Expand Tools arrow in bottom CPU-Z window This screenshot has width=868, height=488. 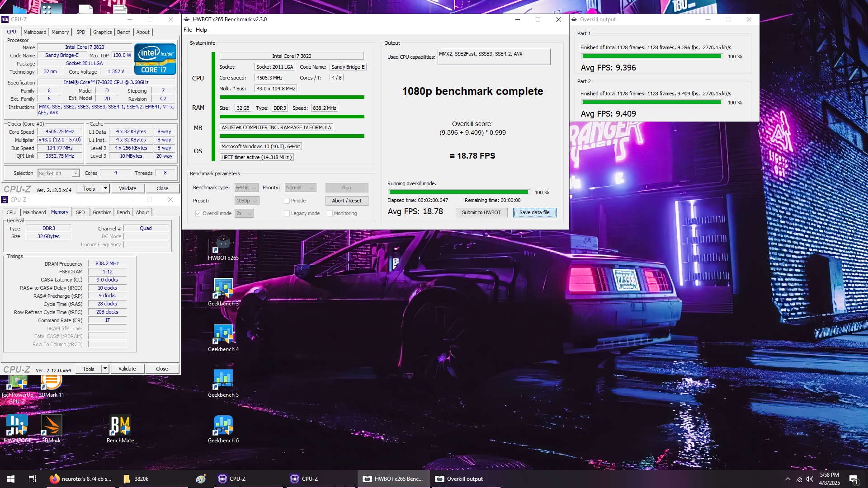[105, 369]
